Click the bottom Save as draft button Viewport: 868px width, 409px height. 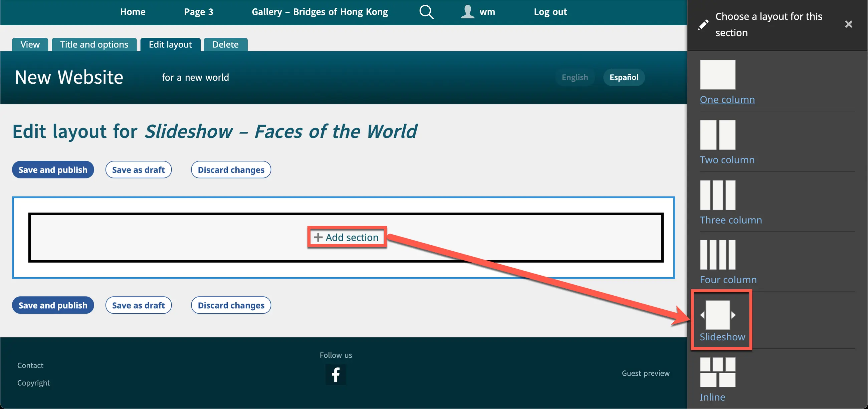[138, 305]
